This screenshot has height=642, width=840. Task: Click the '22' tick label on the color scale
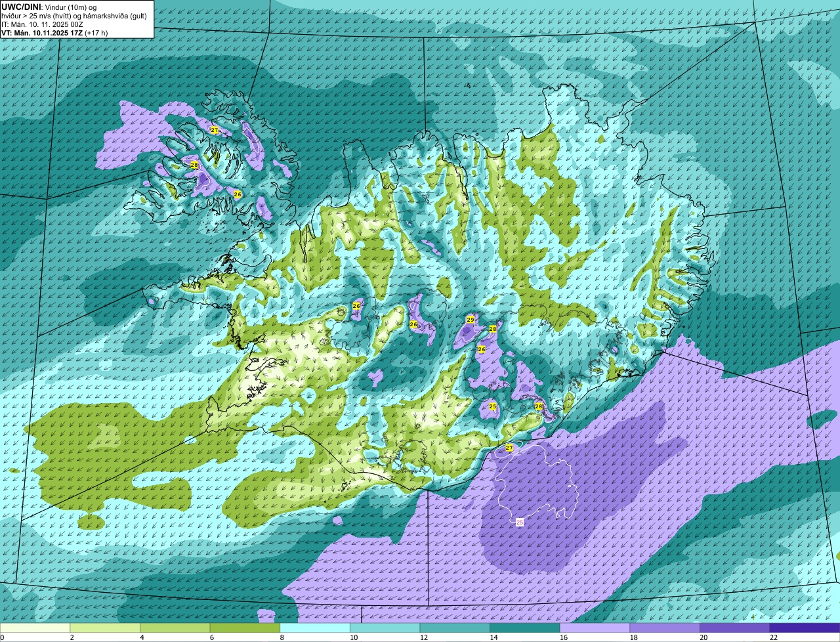pyautogui.click(x=773, y=637)
